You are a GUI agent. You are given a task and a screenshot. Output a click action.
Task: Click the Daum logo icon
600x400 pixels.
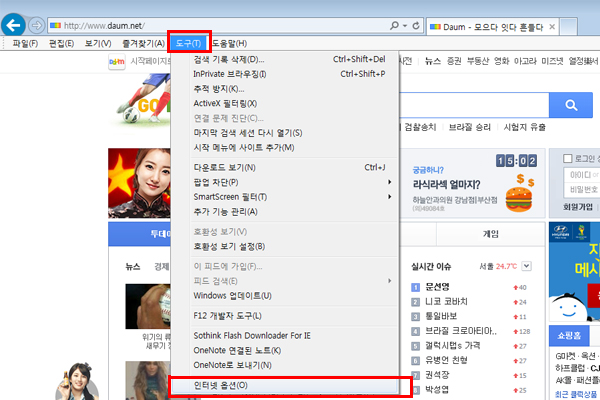117,62
